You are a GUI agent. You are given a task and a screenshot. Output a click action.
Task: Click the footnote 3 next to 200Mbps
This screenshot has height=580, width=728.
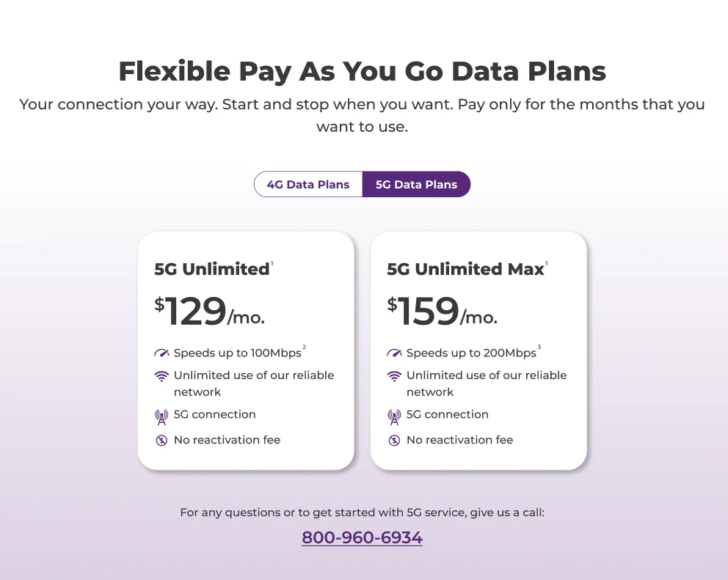(x=539, y=348)
